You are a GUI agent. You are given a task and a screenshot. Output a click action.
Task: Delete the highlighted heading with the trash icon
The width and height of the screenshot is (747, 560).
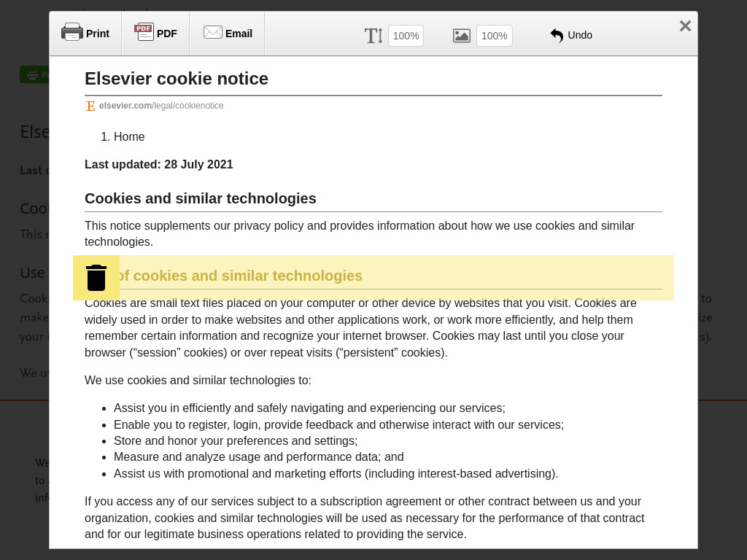click(x=96, y=278)
